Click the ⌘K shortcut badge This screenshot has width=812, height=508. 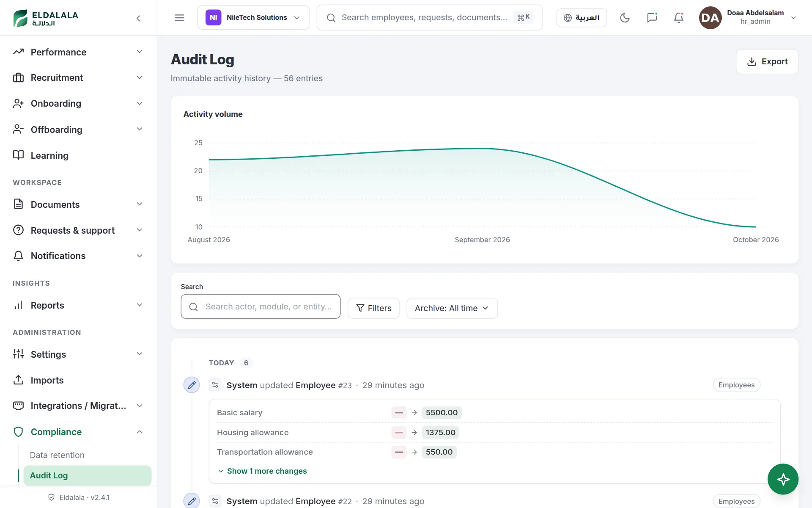[x=523, y=17]
